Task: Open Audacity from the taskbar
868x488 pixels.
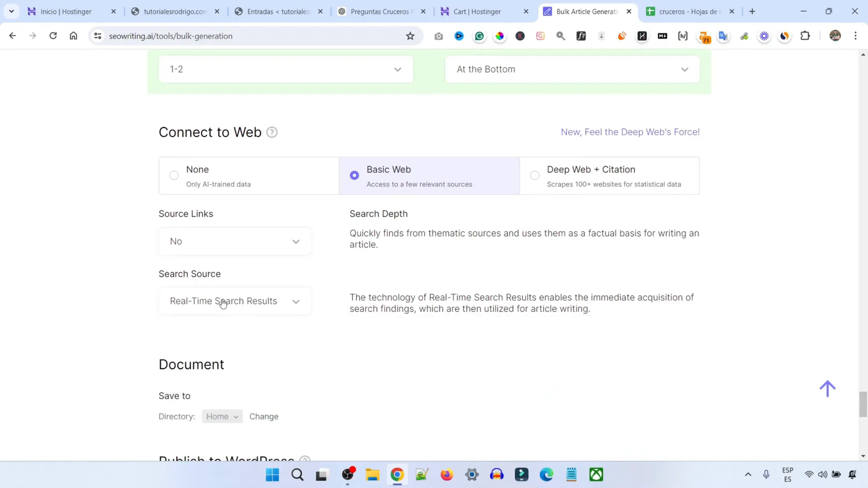Action: click(496, 474)
